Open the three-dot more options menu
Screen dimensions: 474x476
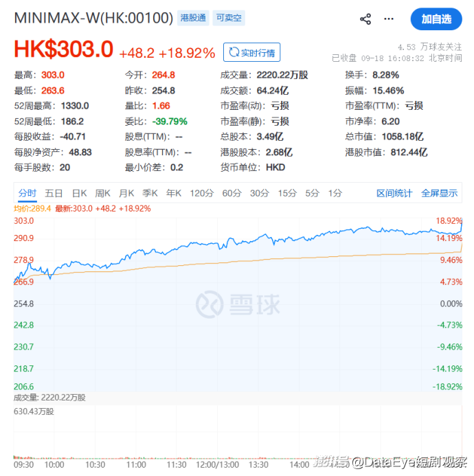click(x=389, y=19)
